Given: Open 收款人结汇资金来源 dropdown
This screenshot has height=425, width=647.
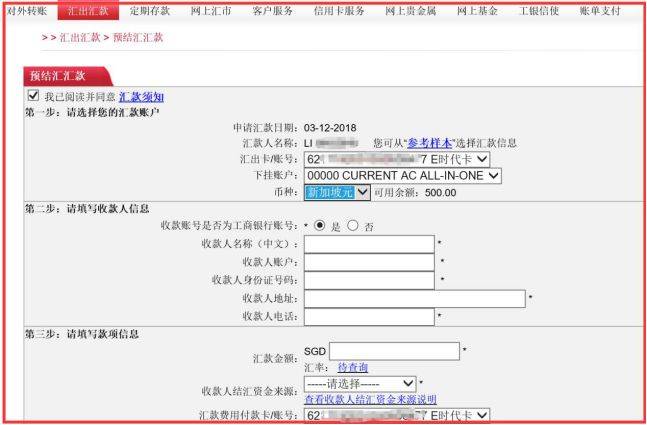Looking at the screenshot, I should (360, 383).
